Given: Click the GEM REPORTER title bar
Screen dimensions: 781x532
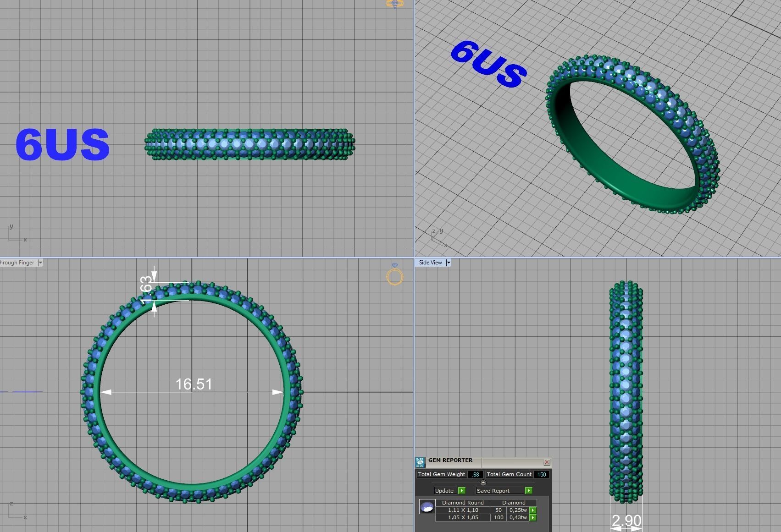Looking at the screenshot, I should pyautogui.click(x=484, y=462).
